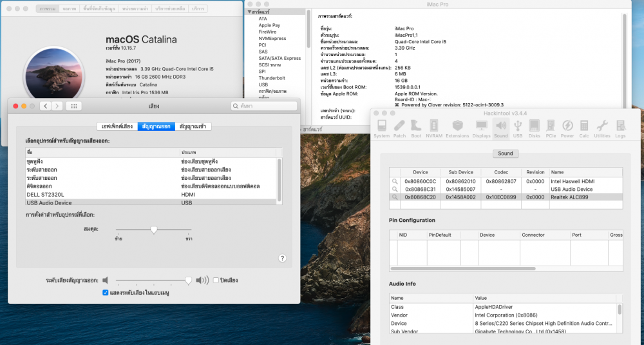The width and height of the screenshot is (644, 345).
Task: Click magnifier icon for USB Audio Device row
Action: point(395,189)
